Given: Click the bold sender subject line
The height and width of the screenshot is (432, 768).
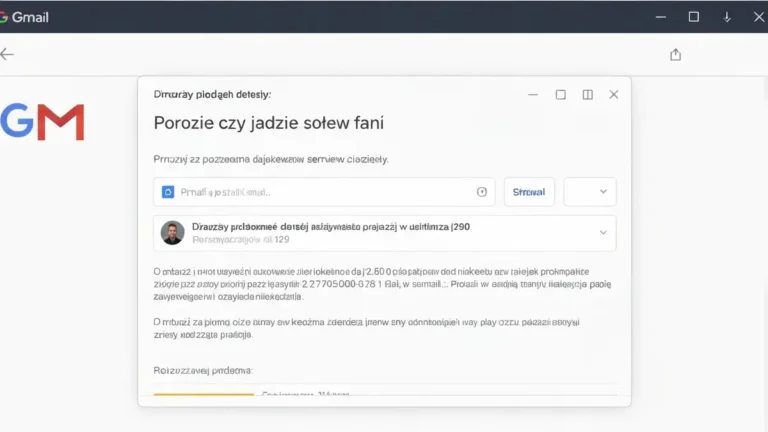Looking at the screenshot, I should (331, 227).
